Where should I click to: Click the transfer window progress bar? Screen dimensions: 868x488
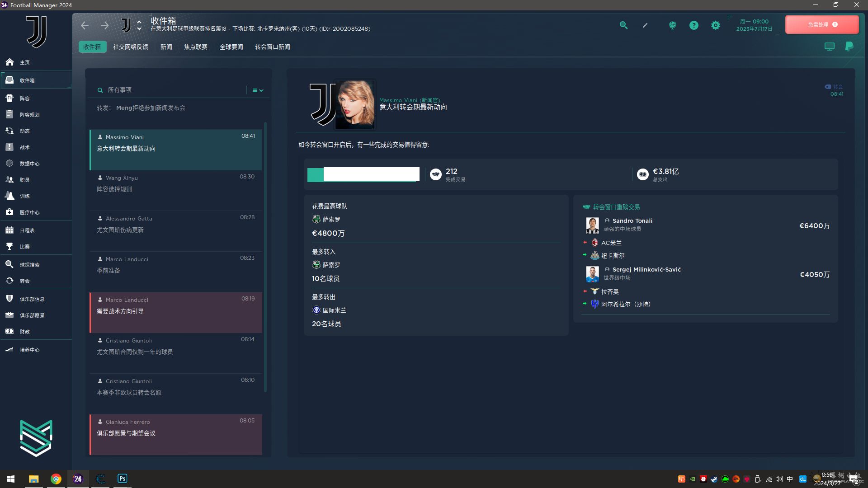point(363,174)
